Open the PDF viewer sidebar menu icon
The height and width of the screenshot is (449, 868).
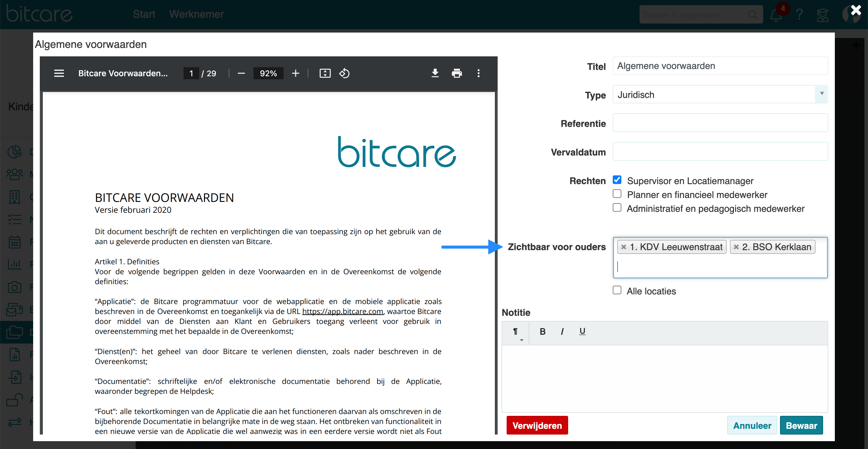(59, 73)
